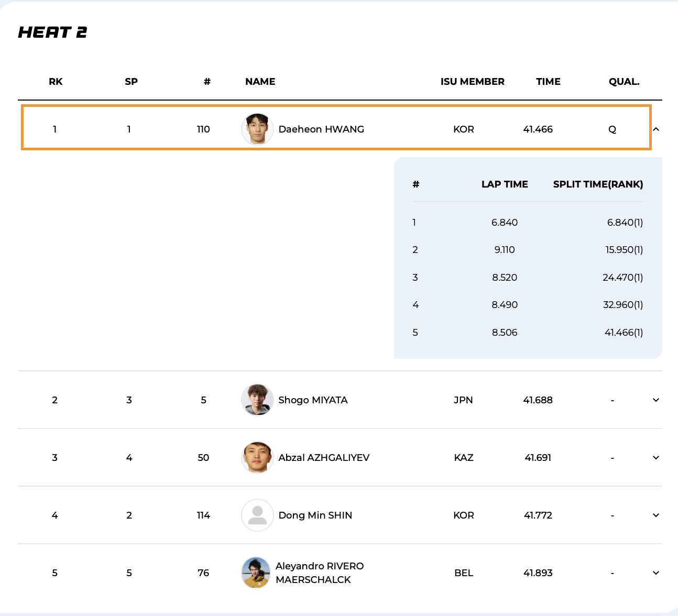The height and width of the screenshot is (616, 678).
Task: Click the SPLIT TIME(RANK) header
Action: coord(598,184)
